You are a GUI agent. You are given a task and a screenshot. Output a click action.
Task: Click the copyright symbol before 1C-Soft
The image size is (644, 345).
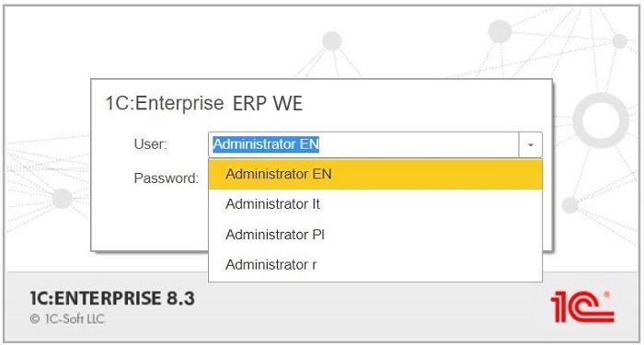point(35,319)
